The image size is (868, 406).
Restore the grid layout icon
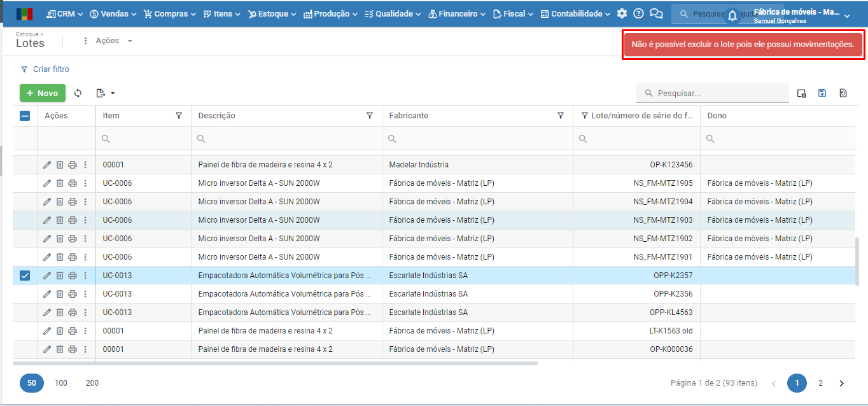point(843,93)
